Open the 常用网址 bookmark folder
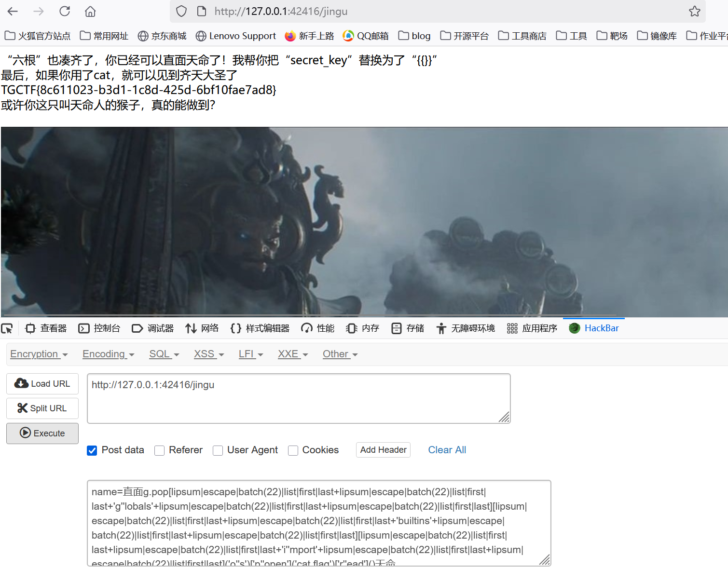The height and width of the screenshot is (582, 728). pos(104,36)
